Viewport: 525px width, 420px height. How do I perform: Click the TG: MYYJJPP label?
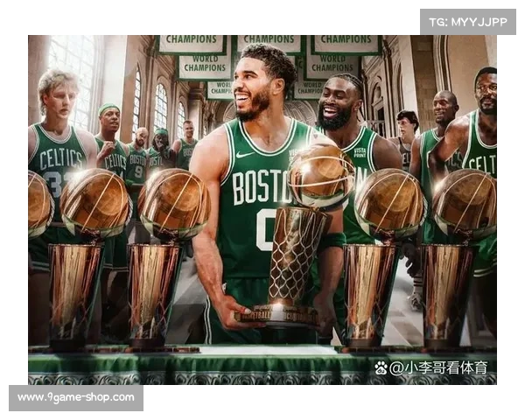pyautogui.click(x=467, y=22)
